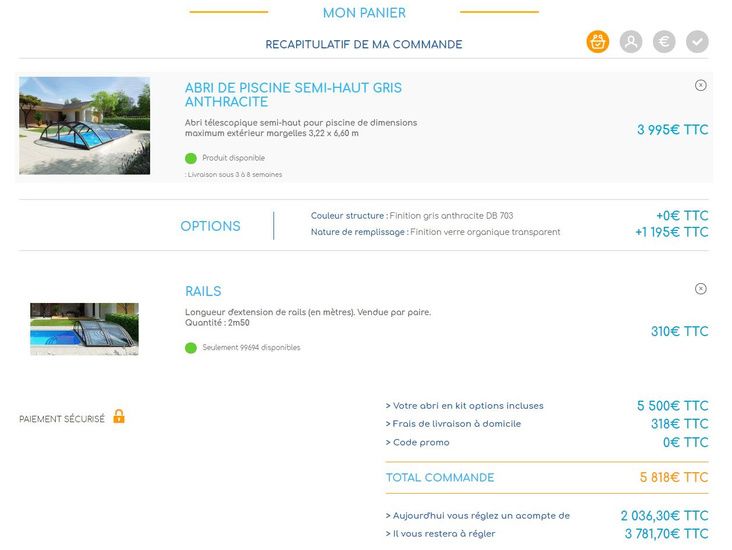This screenshot has height=550, width=732.
Task: Click the RAILS product title
Action: pos(203,292)
